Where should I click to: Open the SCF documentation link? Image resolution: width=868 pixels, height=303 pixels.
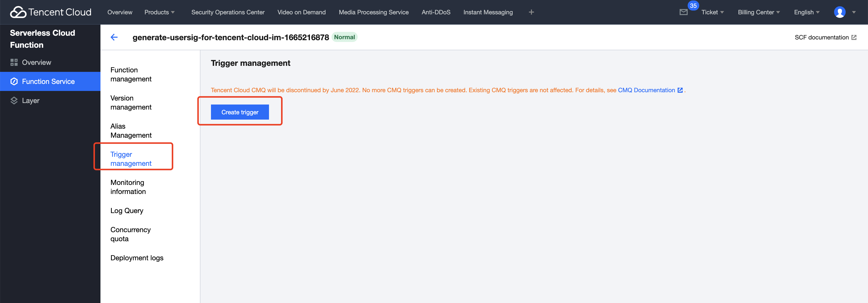click(x=822, y=37)
